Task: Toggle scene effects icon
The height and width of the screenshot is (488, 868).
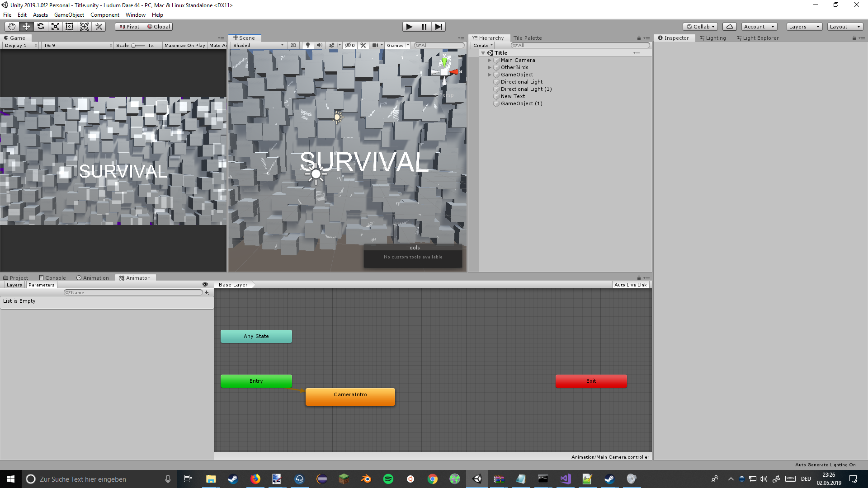Action: click(332, 45)
